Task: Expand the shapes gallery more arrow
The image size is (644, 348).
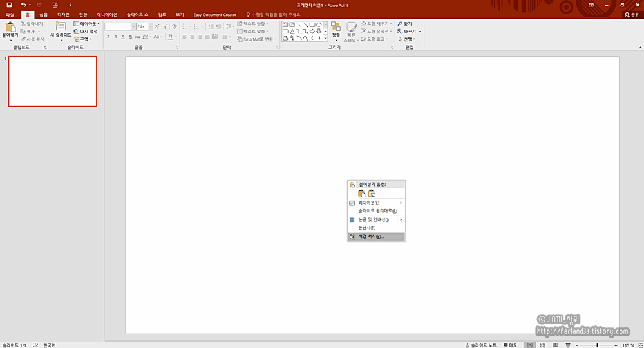Action: 325,38
